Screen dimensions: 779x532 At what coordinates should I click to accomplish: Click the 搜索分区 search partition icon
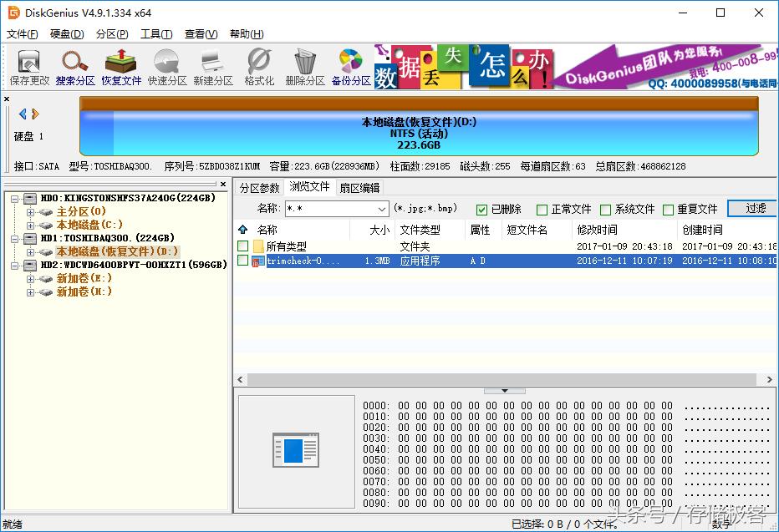pos(75,66)
